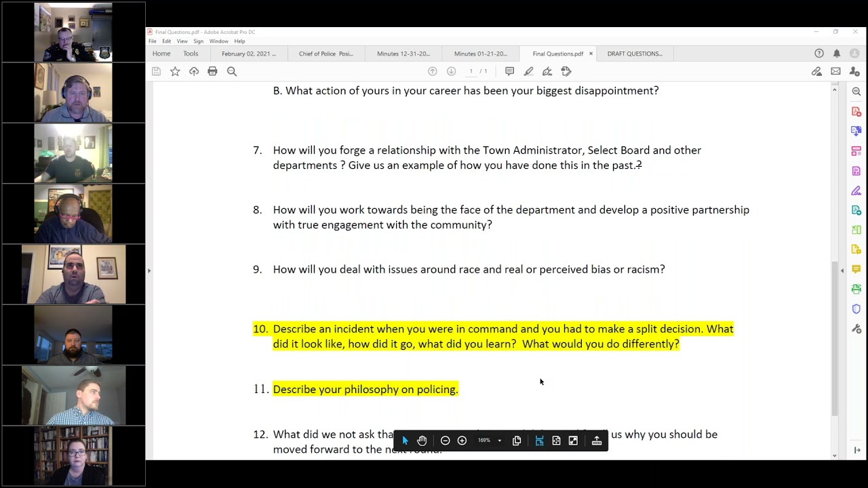This screenshot has width=868, height=488.
Task: Open notifications bell
Action: click(837, 54)
